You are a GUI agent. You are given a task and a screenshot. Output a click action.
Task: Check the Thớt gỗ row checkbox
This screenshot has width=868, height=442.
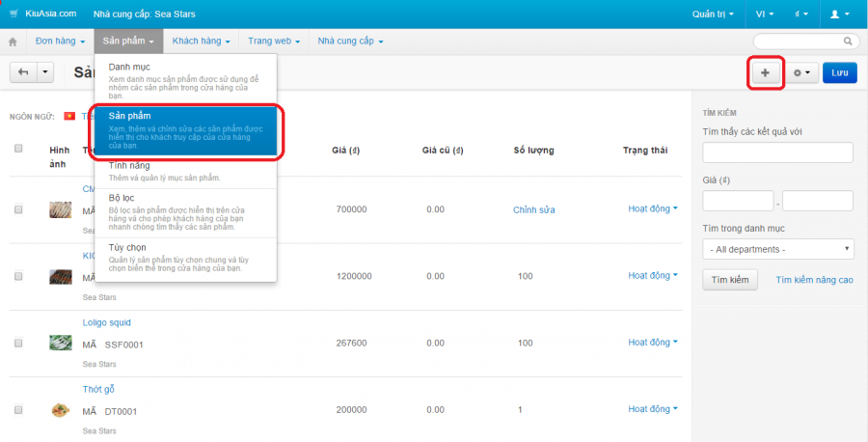click(x=18, y=410)
